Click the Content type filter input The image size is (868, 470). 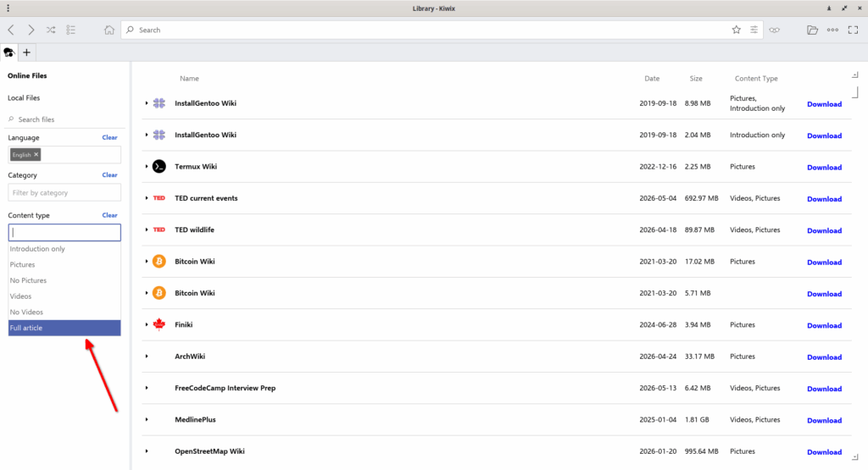(64, 232)
